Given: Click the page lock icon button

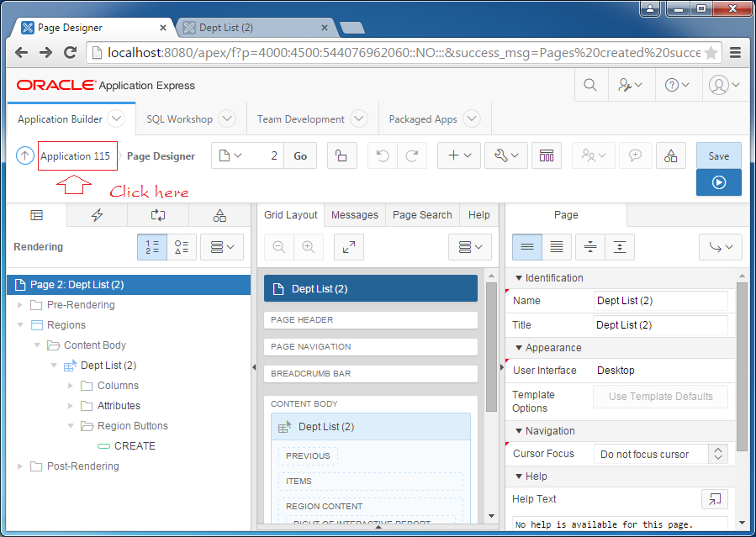Looking at the screenshot, I should pyautogui.click(x=341, y=155).
